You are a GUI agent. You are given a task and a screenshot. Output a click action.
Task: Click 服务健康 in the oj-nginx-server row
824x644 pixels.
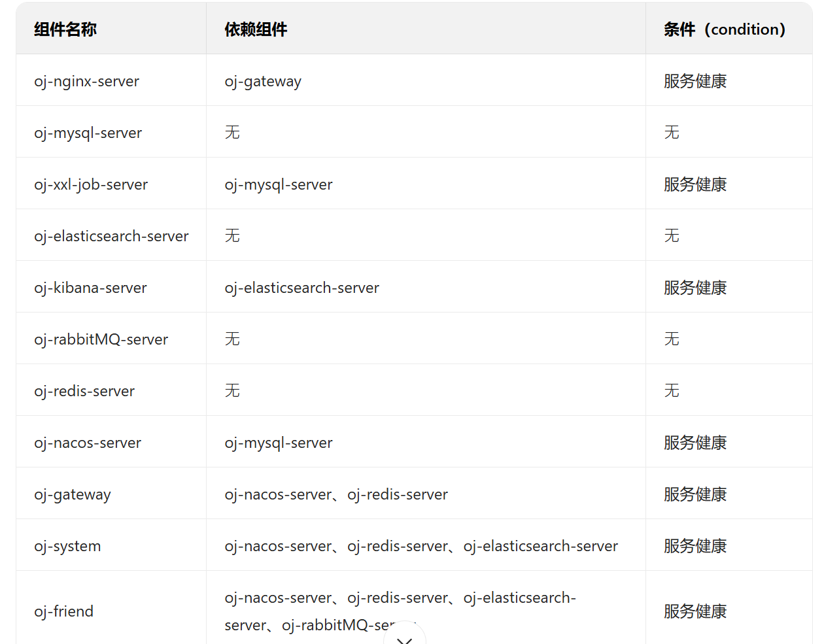tap(695, 81)
